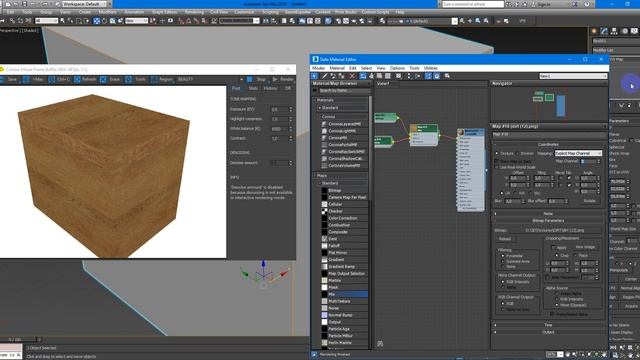Switch to History tab in Corona VFB
Image resolution: width=640 pixels, height=360 pixels.
[270, 88]
